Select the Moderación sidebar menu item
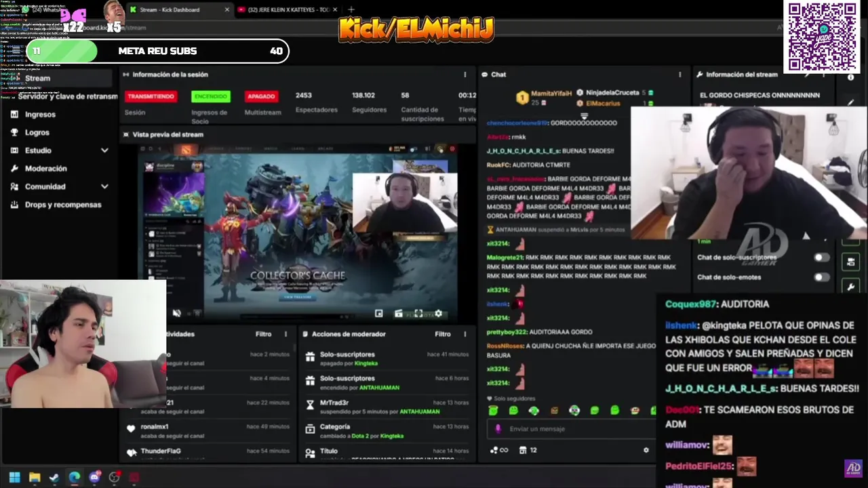The image size is (868, 488). click(x=45, y=168)
